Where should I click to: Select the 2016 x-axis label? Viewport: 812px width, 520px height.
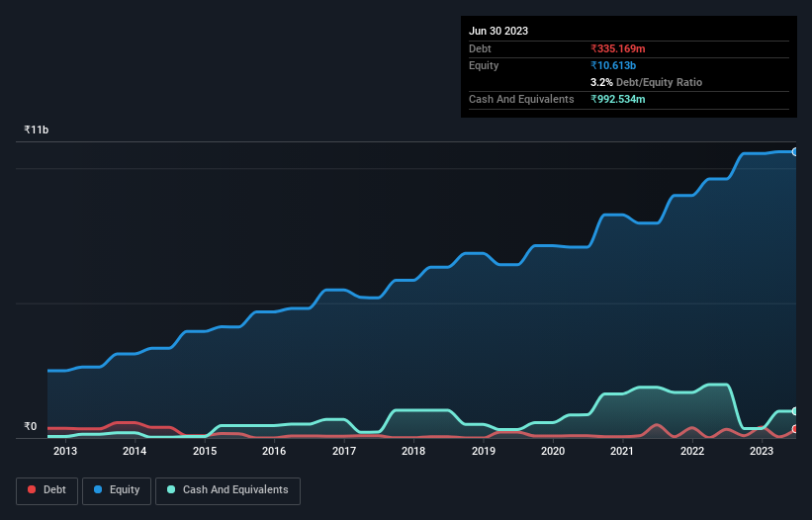274,451
